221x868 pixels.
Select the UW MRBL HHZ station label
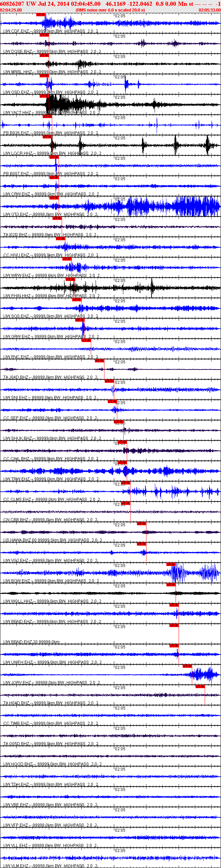52,72
